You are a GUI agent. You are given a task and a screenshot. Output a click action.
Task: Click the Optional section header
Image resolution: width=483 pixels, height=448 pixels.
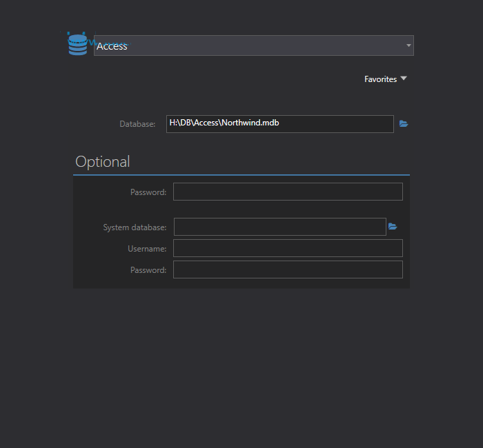pyautogui.click(x=102, y=162)
